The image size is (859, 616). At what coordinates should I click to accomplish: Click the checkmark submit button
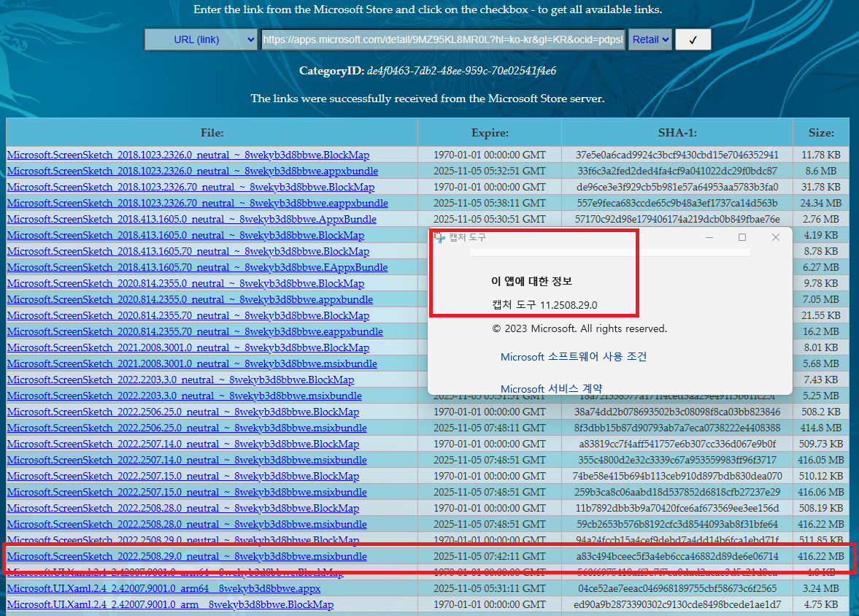coord(693,39)
